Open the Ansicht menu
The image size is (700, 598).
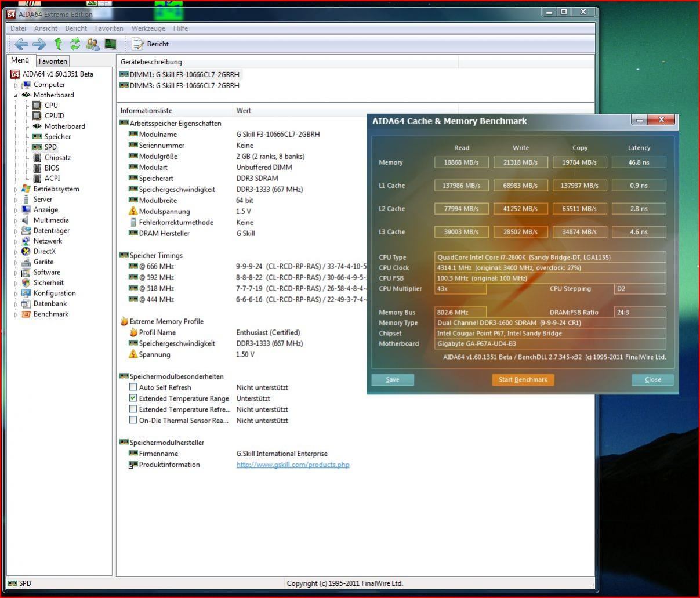[46, 28]
